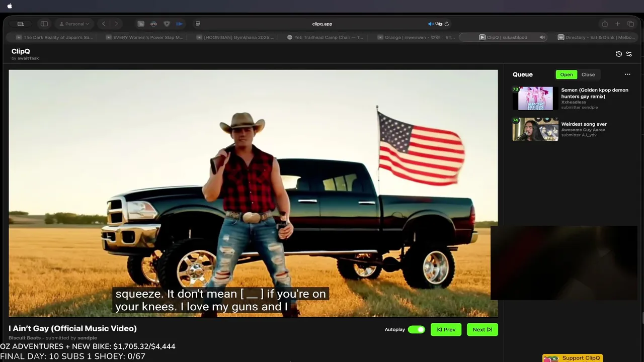Click the shield extension icon

(x=167, y=24)
